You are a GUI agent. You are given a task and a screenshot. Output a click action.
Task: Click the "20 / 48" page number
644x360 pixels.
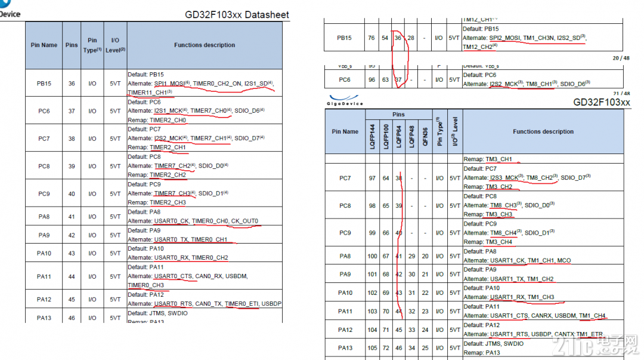[621, 58]
